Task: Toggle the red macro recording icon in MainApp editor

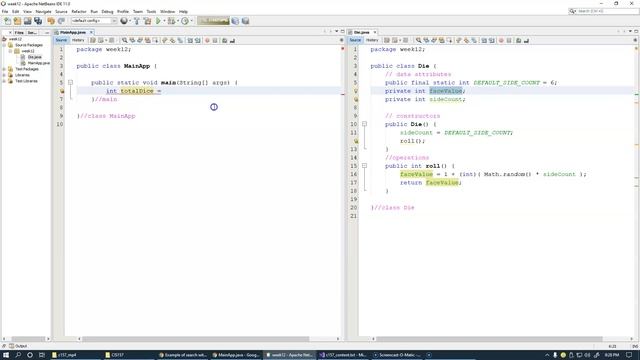Action: (x=207, y=40)
